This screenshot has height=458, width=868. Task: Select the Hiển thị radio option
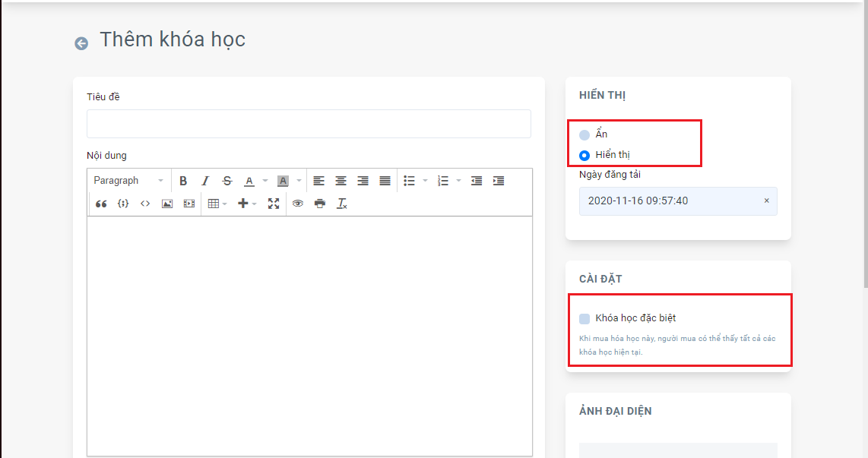[x=584, y=156]
